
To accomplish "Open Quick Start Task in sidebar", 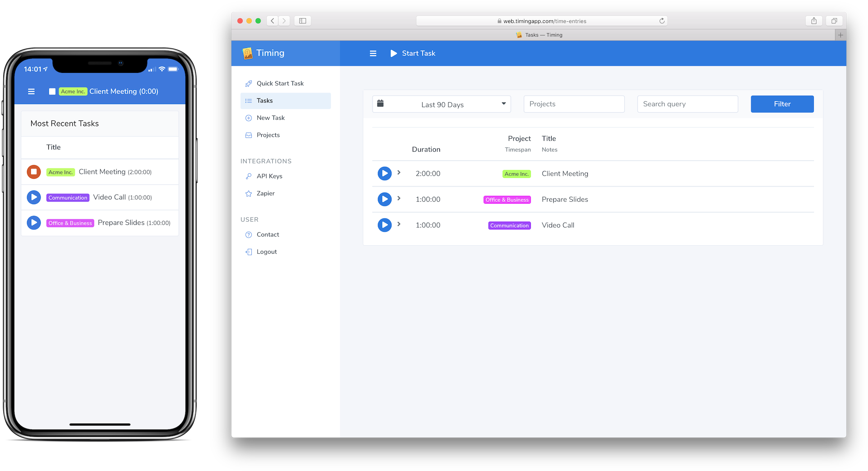I will pyautogui.click(x=280, y=83).
